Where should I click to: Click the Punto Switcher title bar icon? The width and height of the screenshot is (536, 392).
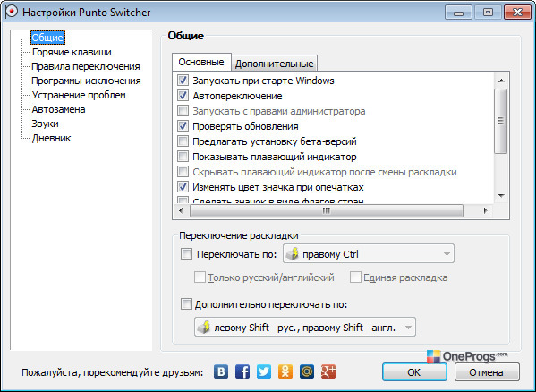click(x=11, y=12)
